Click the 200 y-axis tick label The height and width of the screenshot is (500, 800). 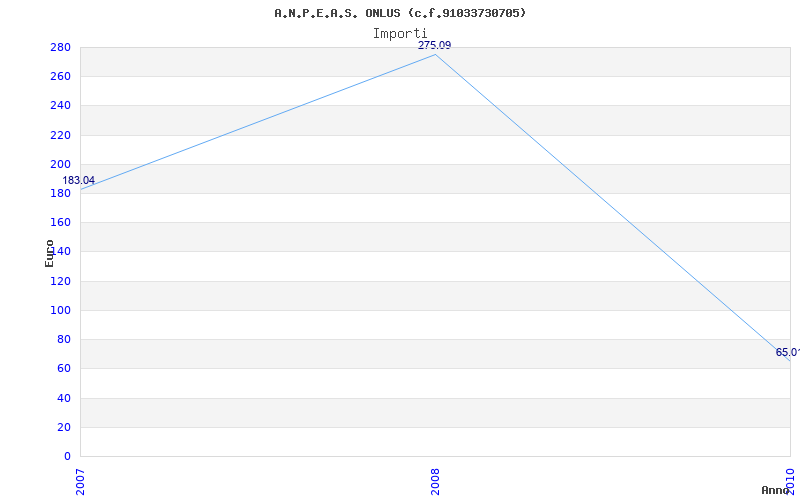pyautogui.click(x=60, y=164)
